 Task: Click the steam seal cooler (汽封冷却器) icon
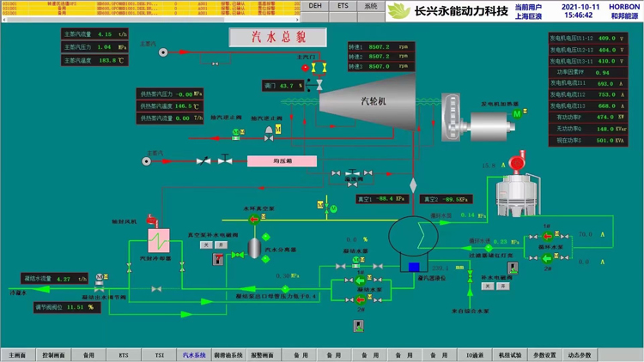click(x=160, y=241)
